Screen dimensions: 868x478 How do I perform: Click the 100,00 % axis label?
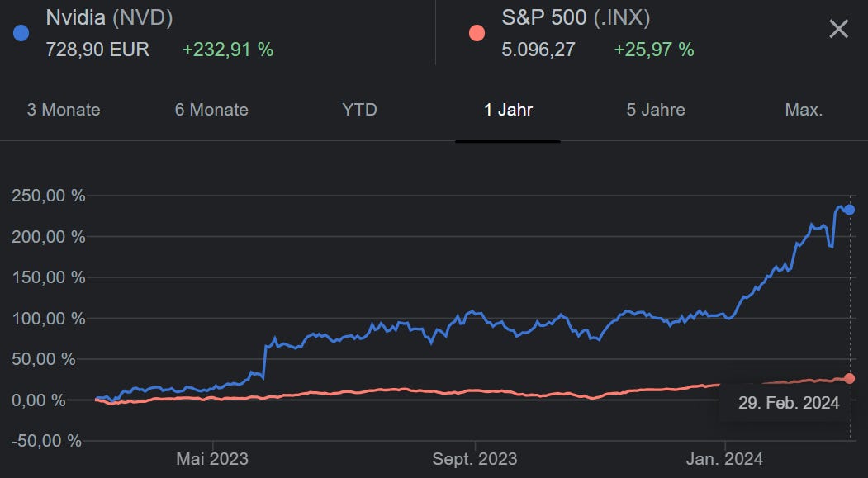49,319
